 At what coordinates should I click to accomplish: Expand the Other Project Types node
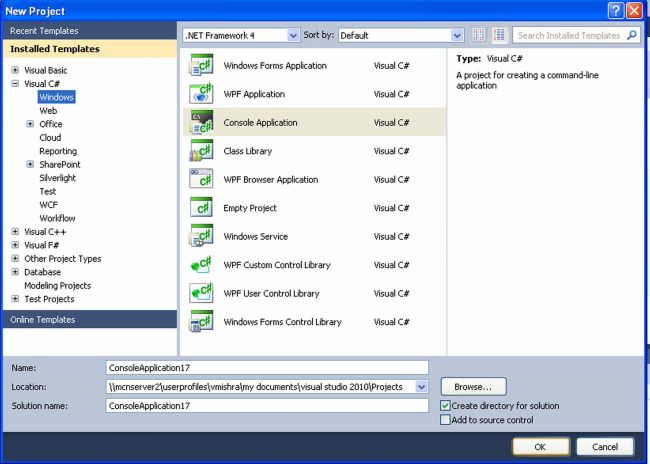point(15,258)
